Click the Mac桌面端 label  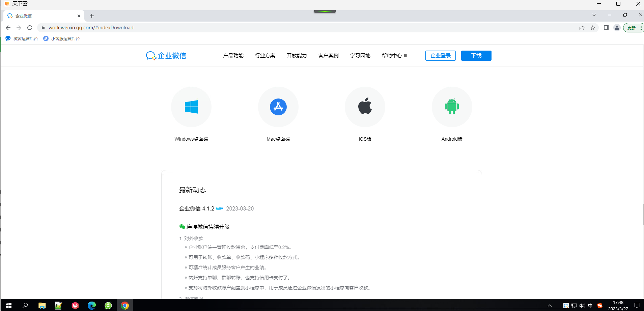click(278, 139)
